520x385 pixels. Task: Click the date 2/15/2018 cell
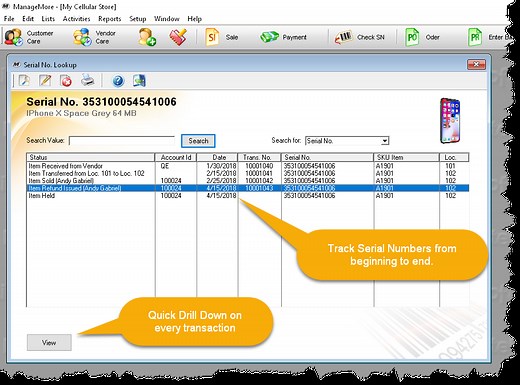(221, 173)
